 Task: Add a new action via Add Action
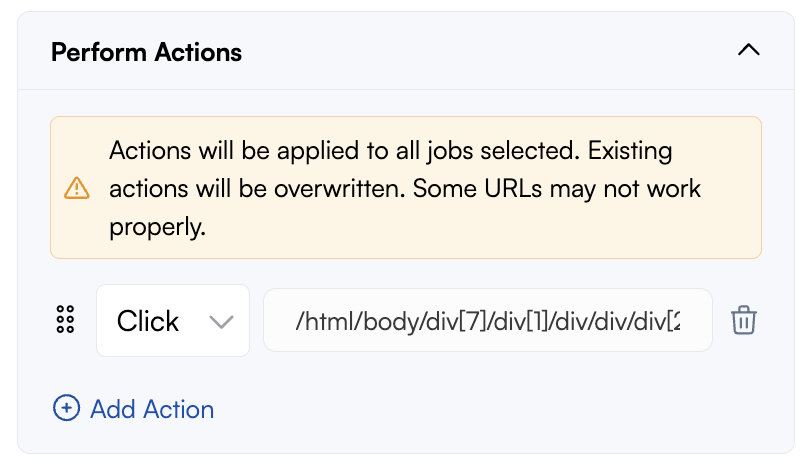(x=134, y=408)
